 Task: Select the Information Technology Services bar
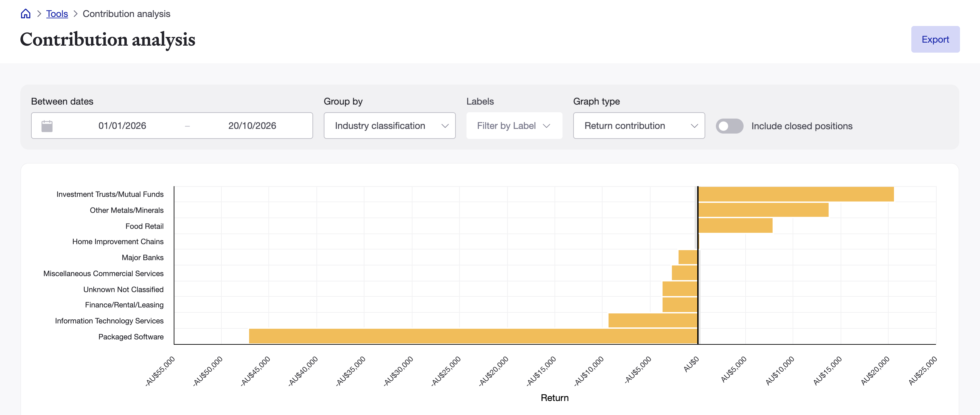click(x=653, y=320)
